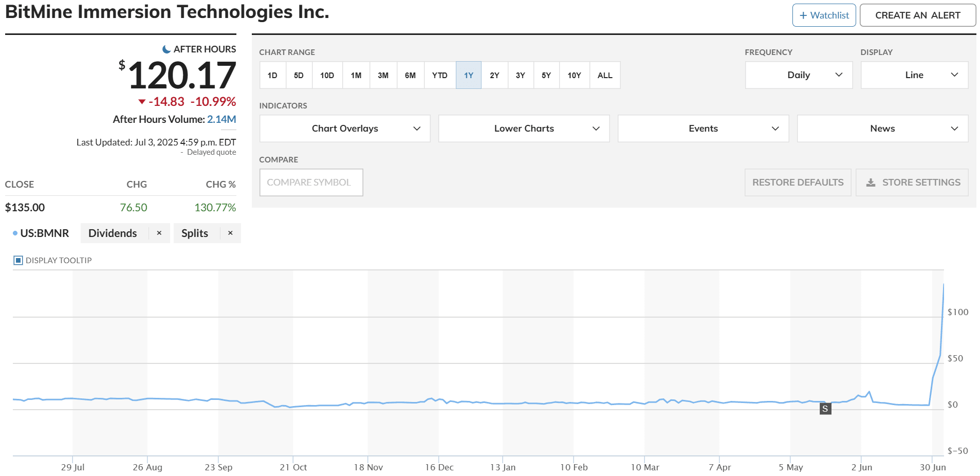The height and width of the screenshot is (476, 980).
Task: Expand the Lower Charts dropdown
Action: [524, 129]
